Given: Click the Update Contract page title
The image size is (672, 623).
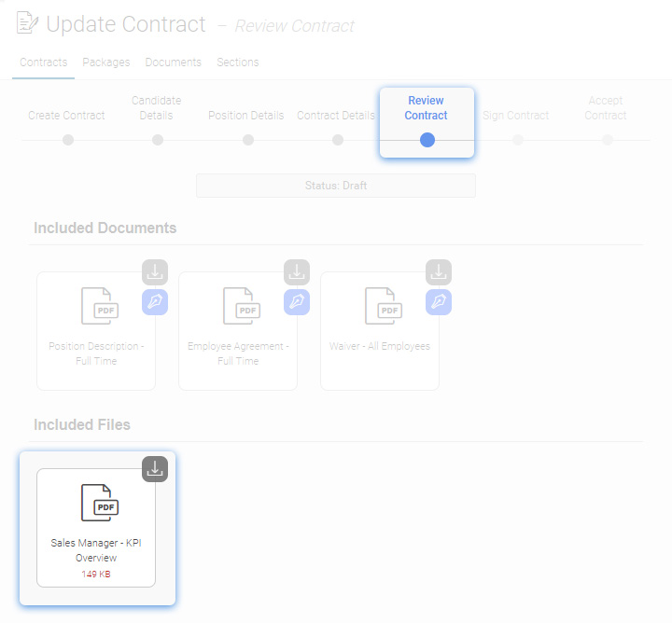Looking at the screenshot, I should [126, 24].
